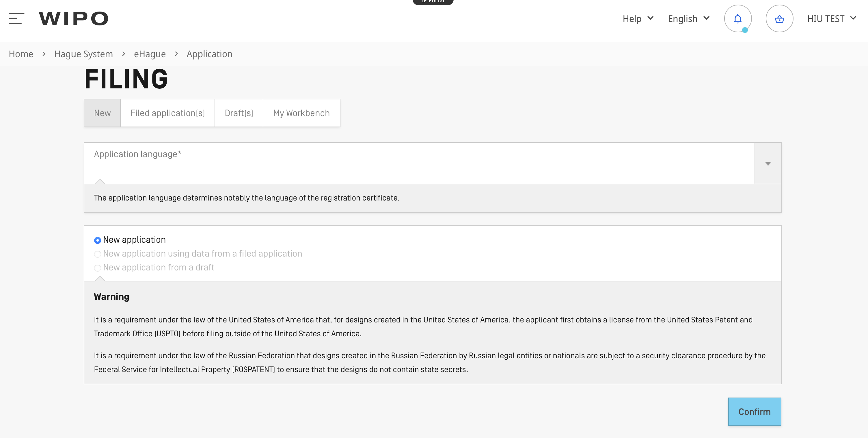Image resolution: width=868 pixels, height=438 pixels.
Task: Open the hamburger navigation menu
Action: 16,18
